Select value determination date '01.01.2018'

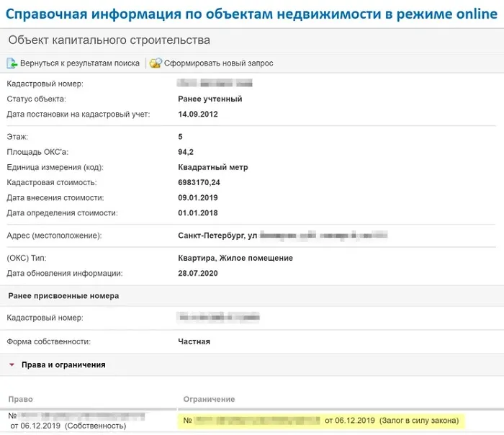point(198,213)
